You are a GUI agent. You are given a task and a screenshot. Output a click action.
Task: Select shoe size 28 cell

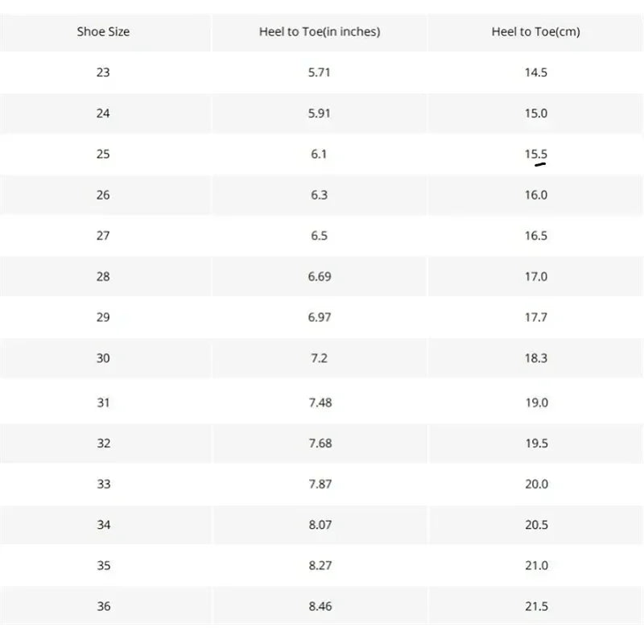point(103,276)
